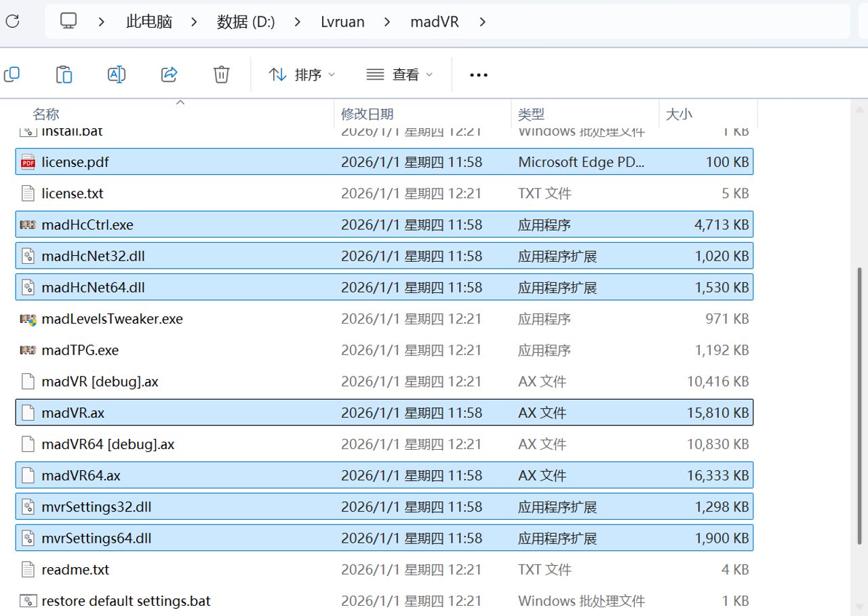Click the madVR.ax file icon
The height and width of the screenshot is (616, 868).
tap(28, 412)
